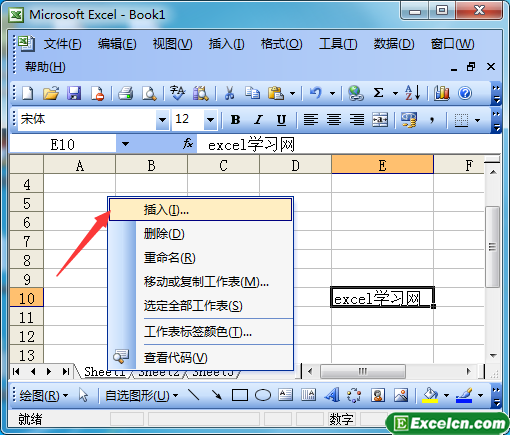Go to first sheet tab navigation arrow
This screenshot has width=510, height=435.
(x=16, y=371)
